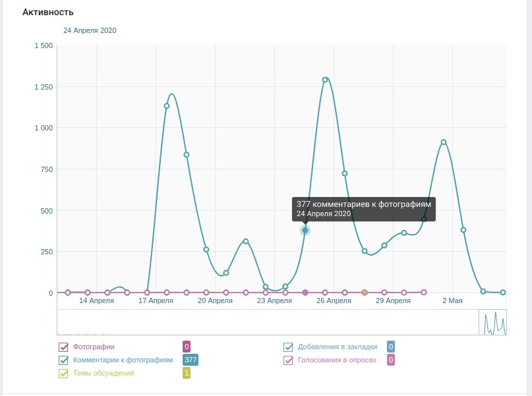
Task: Click the Добавления в закладки legend label
Action: (338, 347)
